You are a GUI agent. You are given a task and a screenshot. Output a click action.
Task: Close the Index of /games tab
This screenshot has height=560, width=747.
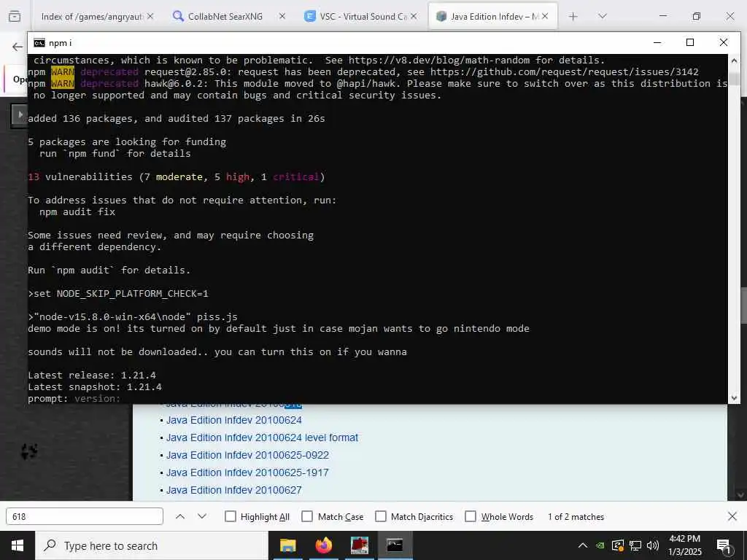[x=150, y=16]
